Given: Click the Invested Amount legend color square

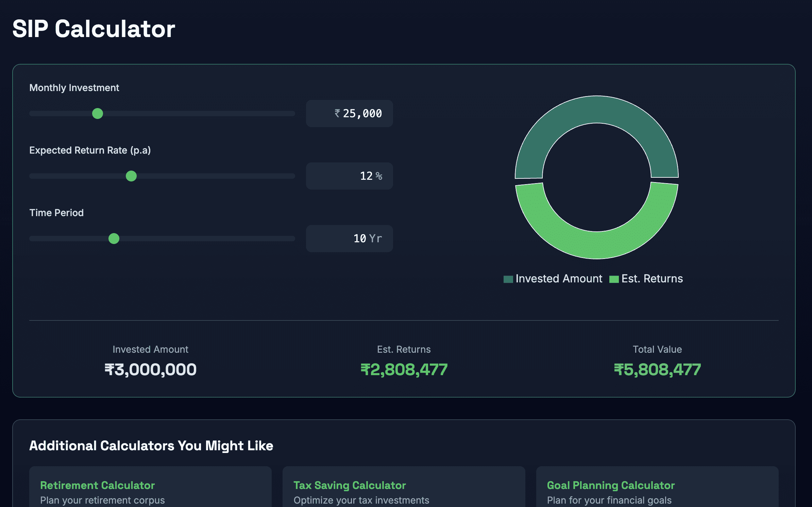Looking at the screenshot, I should tap(508, 279).
